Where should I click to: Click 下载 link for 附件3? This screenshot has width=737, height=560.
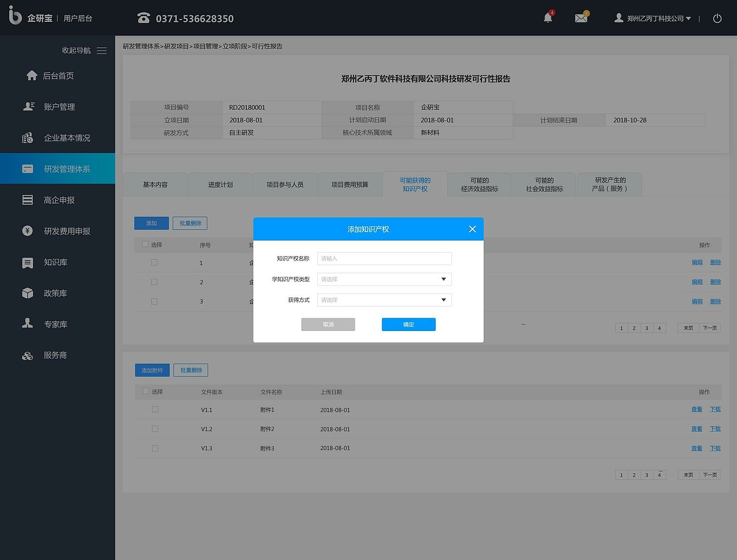[x=715, y=448]
